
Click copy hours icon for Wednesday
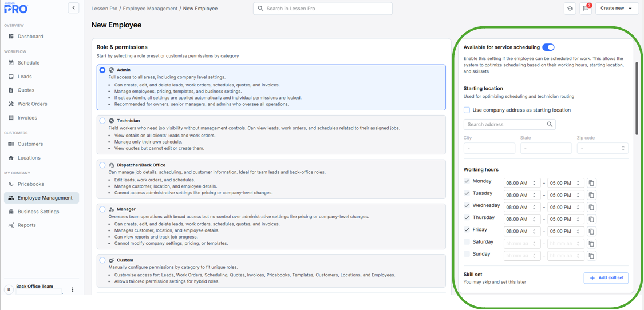tap(591, 207)
